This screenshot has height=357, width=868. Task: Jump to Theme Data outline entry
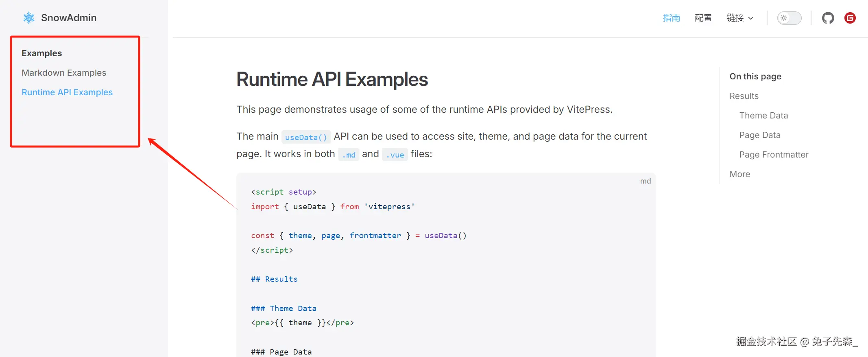(763, 116)
